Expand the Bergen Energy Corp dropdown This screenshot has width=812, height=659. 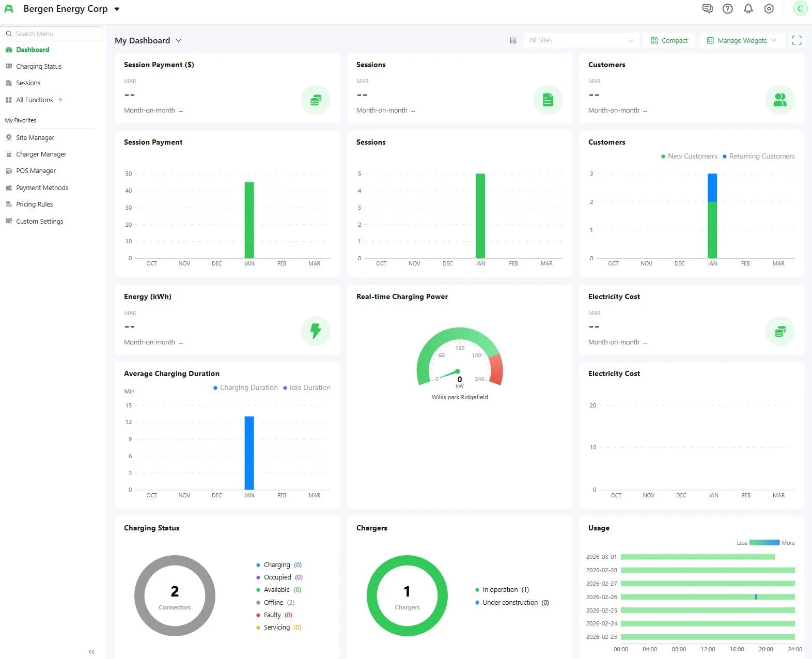117,9
